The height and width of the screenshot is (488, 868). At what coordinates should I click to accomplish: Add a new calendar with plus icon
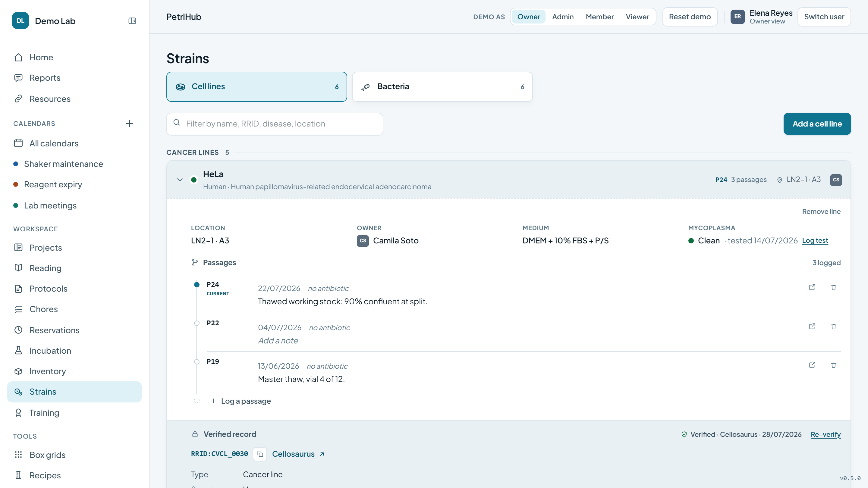(129, 124)
